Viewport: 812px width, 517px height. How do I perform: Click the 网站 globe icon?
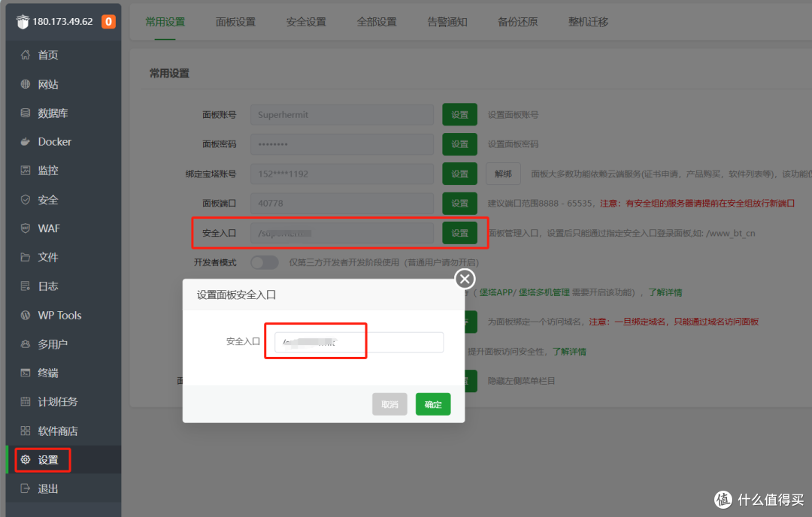pyautogui.click(x=26, y=84)
